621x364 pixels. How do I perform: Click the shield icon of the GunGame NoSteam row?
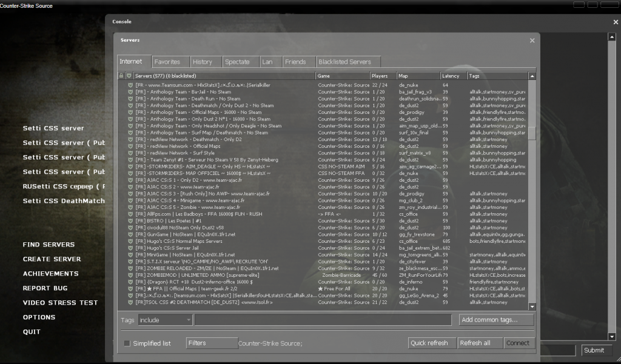point(130,234)
